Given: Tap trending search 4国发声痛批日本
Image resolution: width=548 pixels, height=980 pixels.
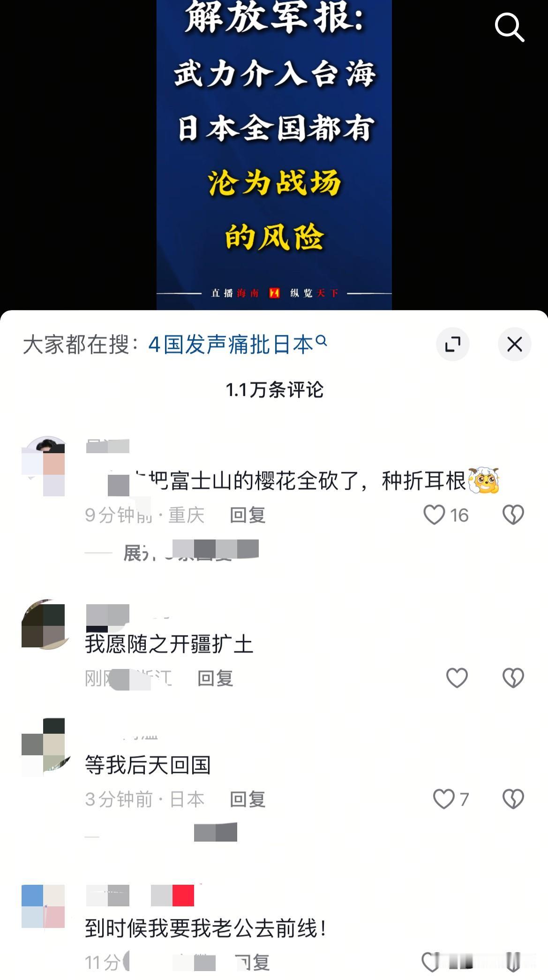Looking at the screenshot, I should (237, 345).
